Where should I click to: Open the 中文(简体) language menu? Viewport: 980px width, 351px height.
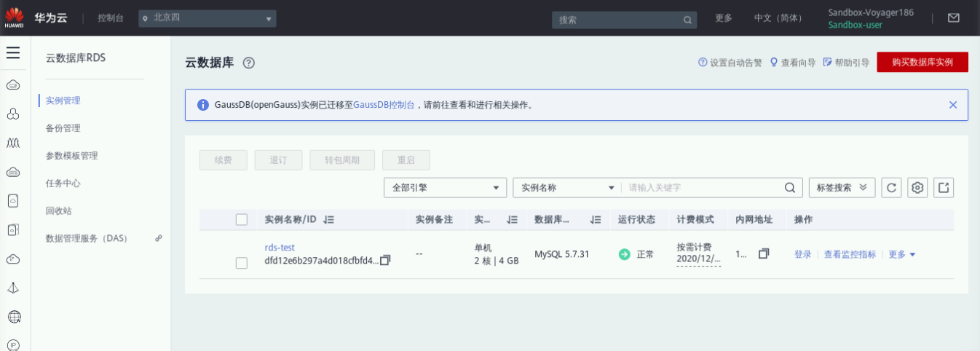779,18
